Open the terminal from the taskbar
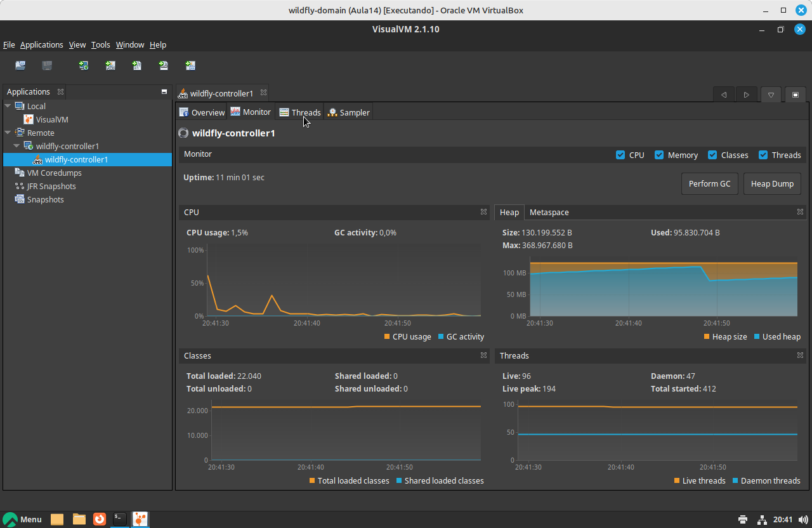The image size is (812, 528). (119, 519)
